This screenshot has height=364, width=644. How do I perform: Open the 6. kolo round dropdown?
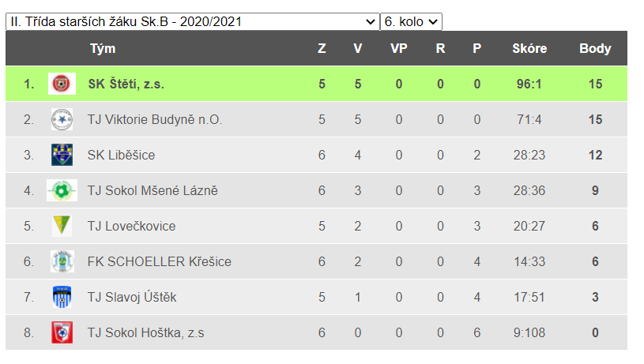click(411, 21)
